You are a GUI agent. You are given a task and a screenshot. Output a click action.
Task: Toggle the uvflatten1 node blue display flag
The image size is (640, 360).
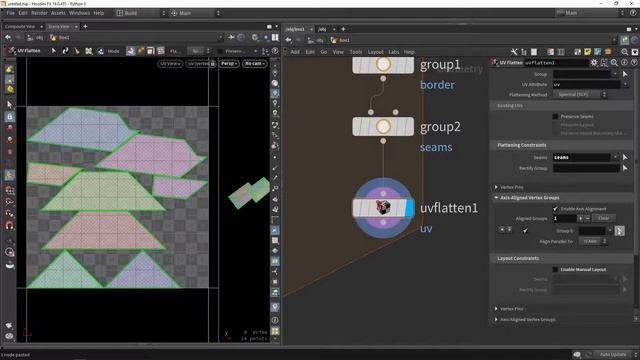(410, 208)
